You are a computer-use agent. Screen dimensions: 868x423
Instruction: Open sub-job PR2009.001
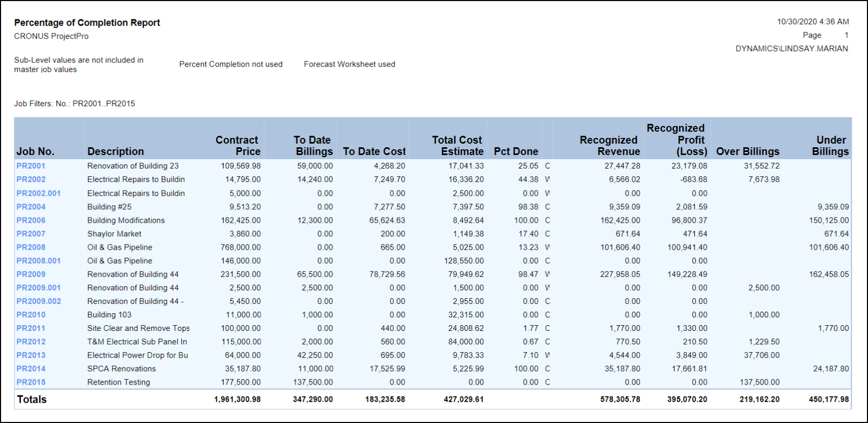click(x=38, y=288)
